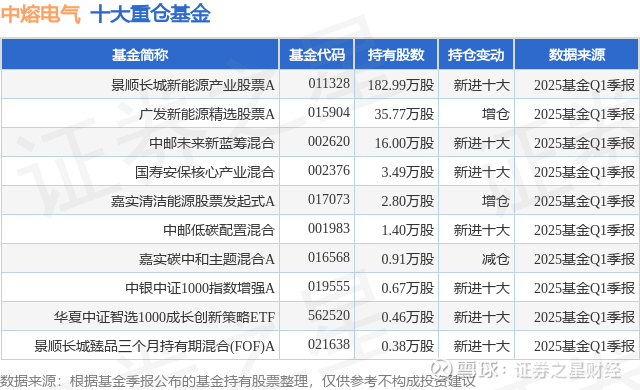Select the 中邮未来新蓝筹混合 row name

tap(212, 143)
